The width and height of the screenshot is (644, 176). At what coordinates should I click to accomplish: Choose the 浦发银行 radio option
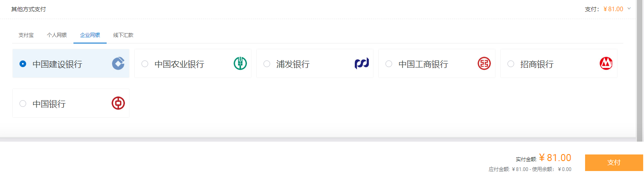267,64
